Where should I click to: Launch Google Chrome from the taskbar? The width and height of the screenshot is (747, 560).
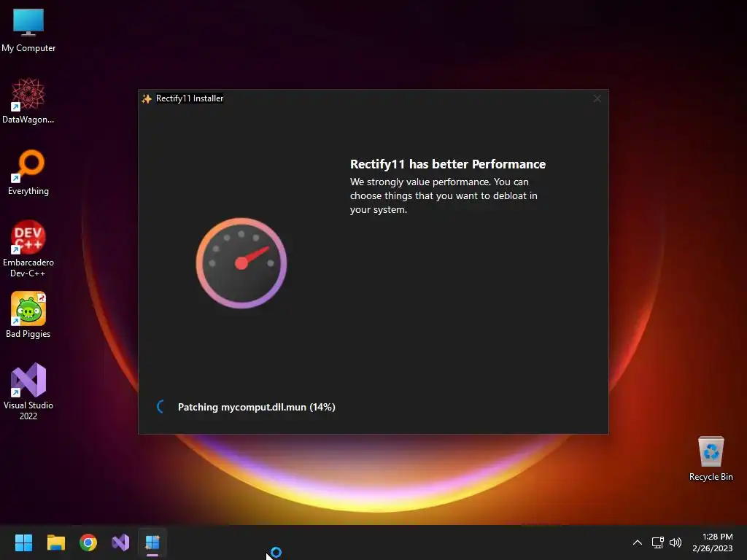point(88,542)
